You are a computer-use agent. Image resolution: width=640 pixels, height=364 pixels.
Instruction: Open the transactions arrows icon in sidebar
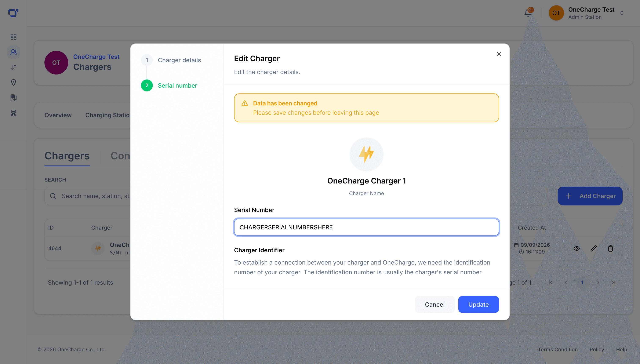14,67
